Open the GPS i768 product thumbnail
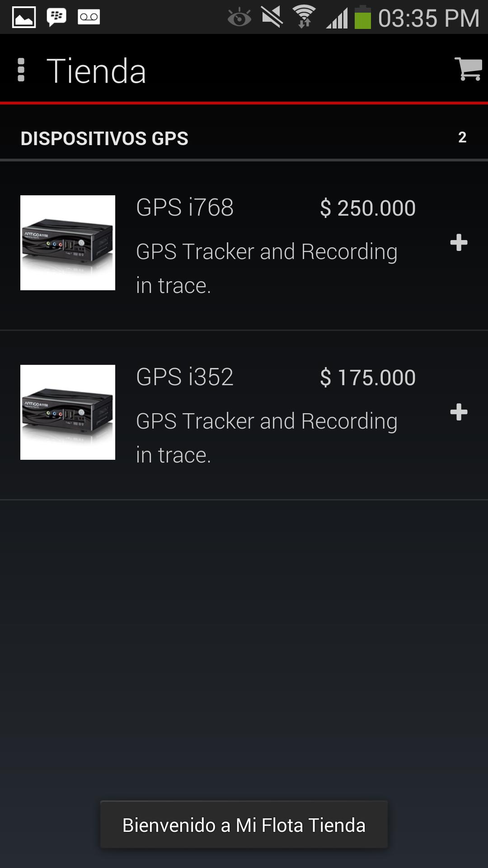 68,243
